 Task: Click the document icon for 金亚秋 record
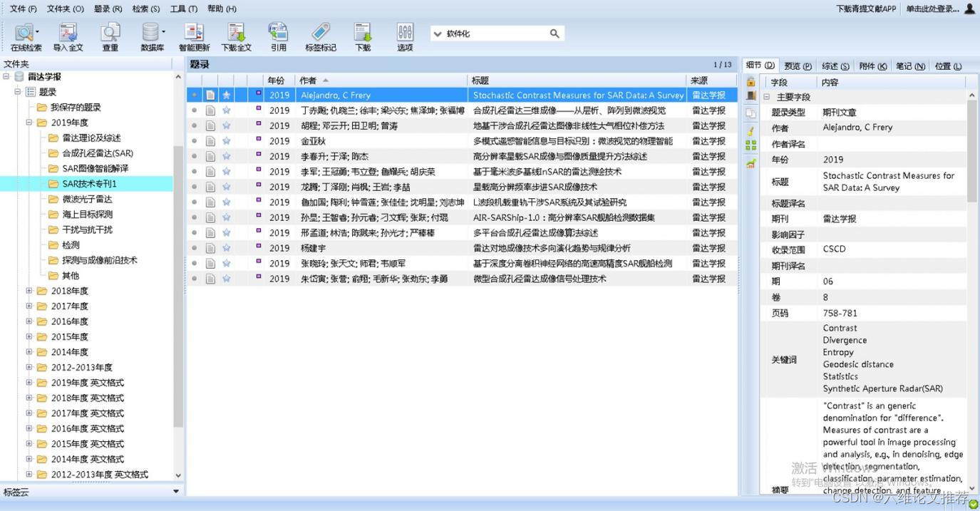coord(210,141)
